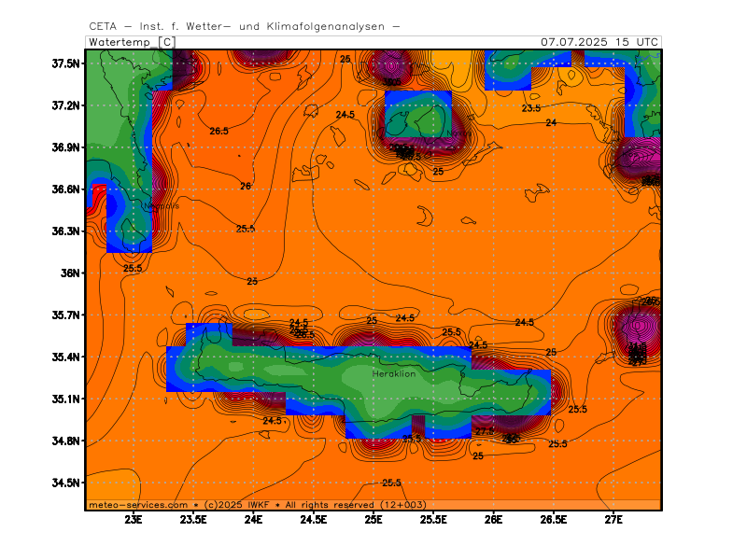Click the 36.6N latitude axis label
747x560 pixels.
pos(65,189)
